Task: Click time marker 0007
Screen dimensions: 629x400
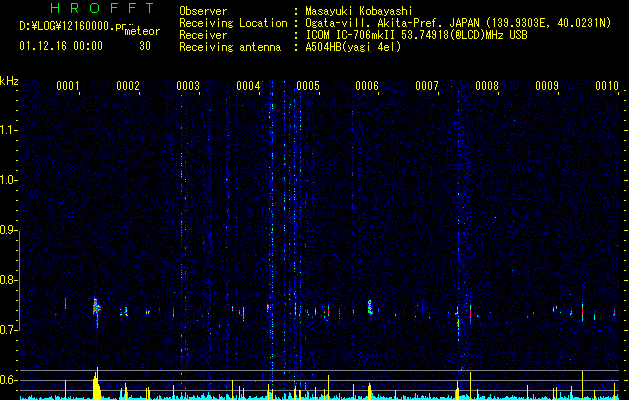Action: [x=427, y=85]
